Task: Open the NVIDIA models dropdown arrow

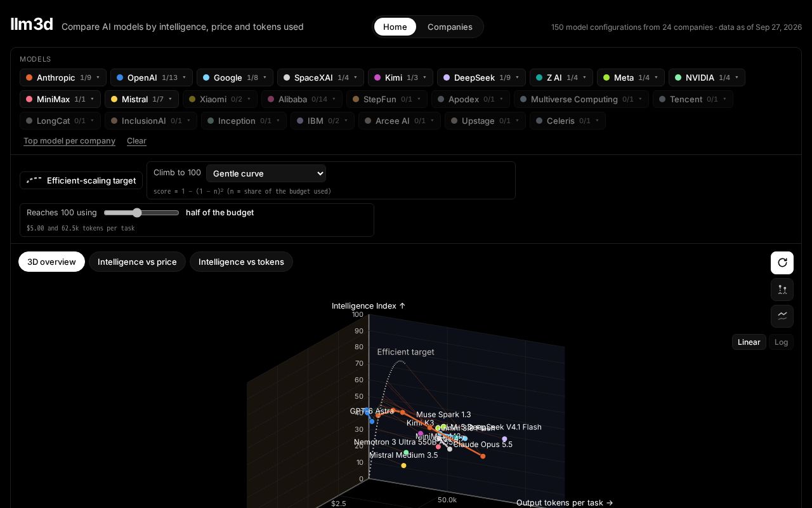Action: [737, 77]
